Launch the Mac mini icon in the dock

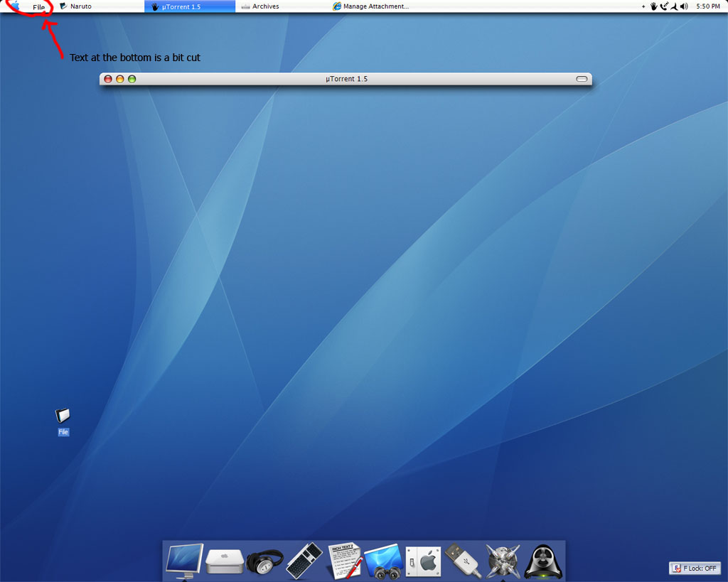224,561
